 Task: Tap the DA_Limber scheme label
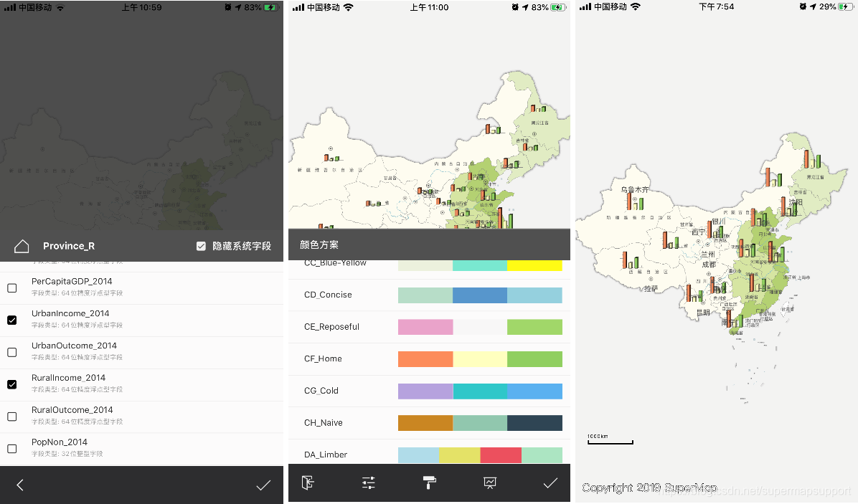pos(326,455)
